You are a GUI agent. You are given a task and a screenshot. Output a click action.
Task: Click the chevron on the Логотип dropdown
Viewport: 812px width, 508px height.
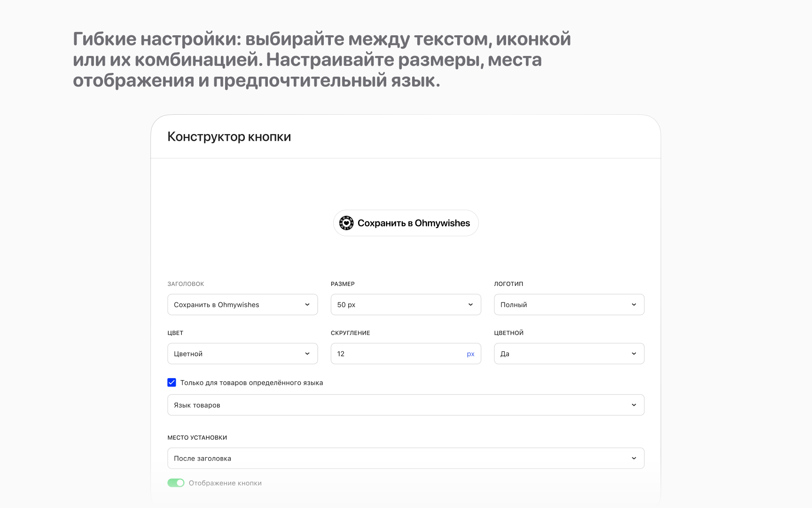(635, 304)
